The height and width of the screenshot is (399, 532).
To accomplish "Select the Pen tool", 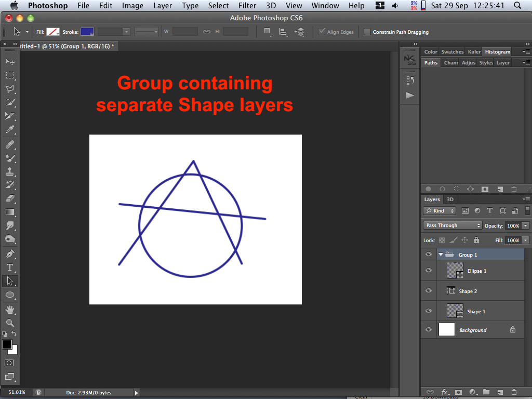I will pos(9,254).
